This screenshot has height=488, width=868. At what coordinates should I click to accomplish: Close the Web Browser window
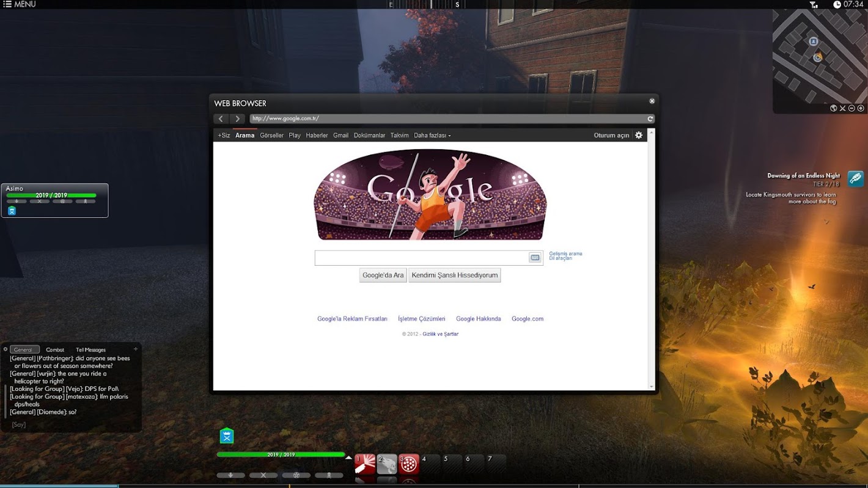[x=652, y=101]
